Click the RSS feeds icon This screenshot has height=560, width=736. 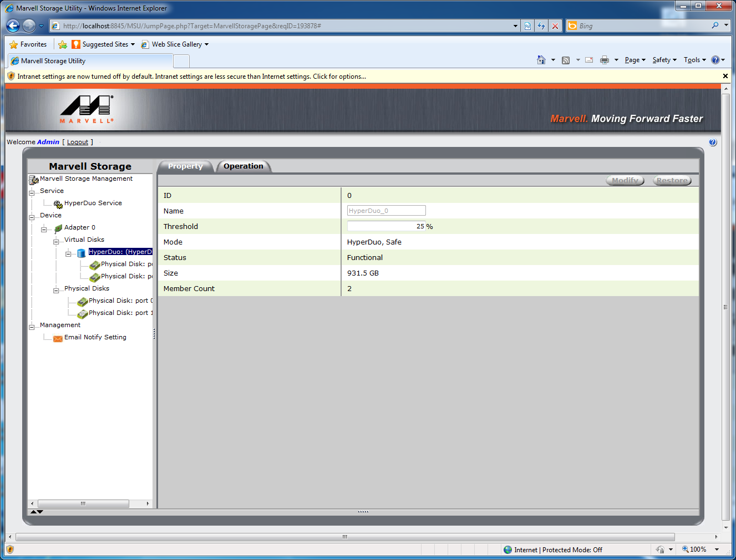(566, 60)
